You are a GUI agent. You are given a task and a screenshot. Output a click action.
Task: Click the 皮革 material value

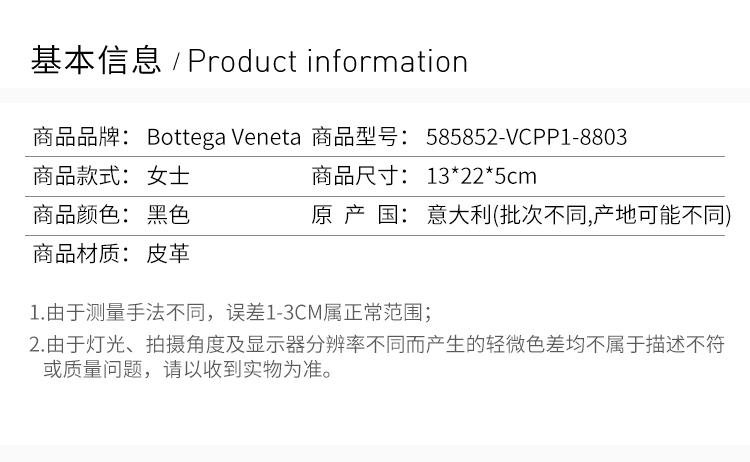[168, 253]
